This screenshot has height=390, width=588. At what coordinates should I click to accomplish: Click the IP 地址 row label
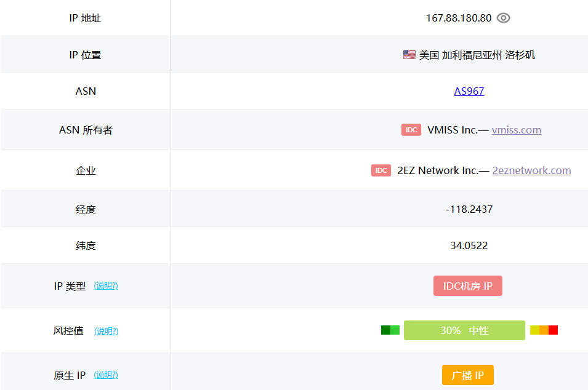pos(85,18)
